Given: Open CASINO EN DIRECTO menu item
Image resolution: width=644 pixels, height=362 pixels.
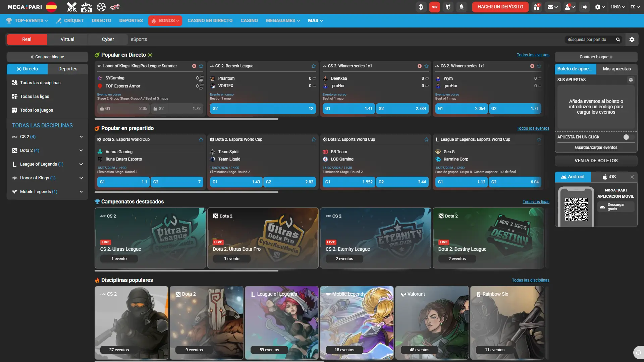Looking at the screenshot, I should (x=210, y=21).
